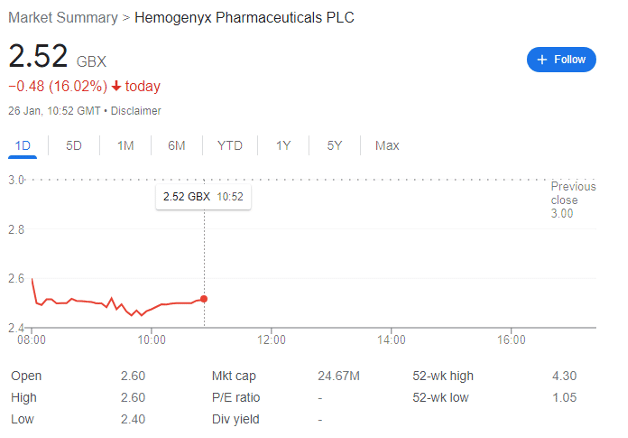The width and height of the screenshot is (628, 438).
Task: Open the 5Y chart range
Action: (x=334, y=146)
